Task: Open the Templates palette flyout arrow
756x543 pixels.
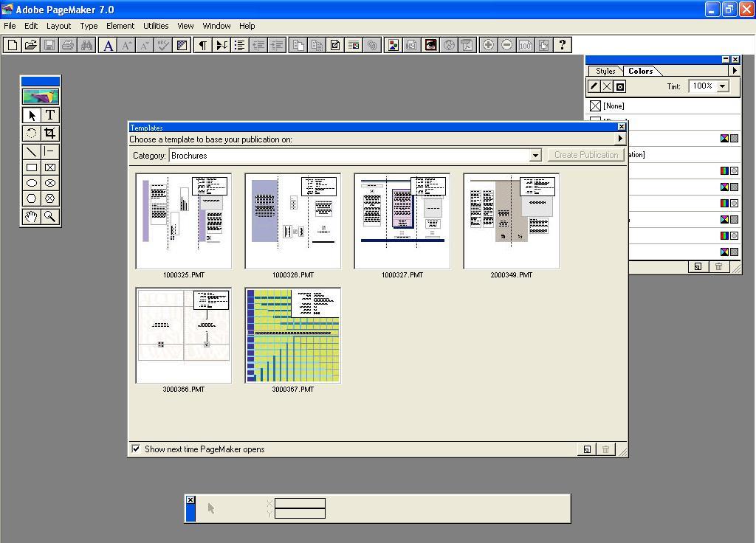Action: pyautogui.click(x=620, y=139)
